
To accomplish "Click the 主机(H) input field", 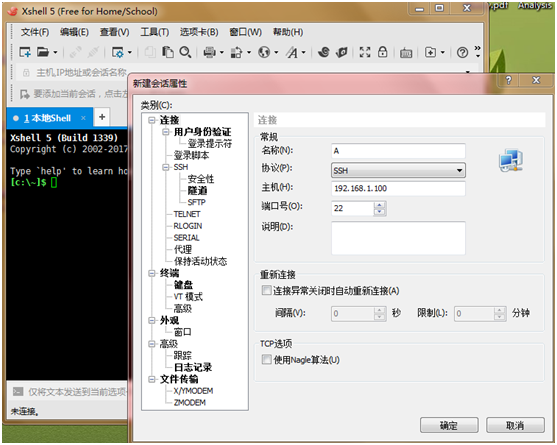I will coord(398,189).
